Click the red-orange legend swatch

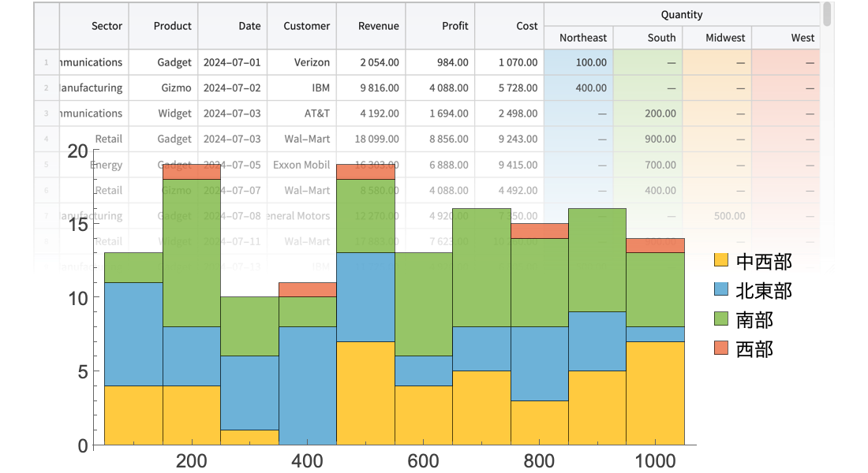coord(720,348)
